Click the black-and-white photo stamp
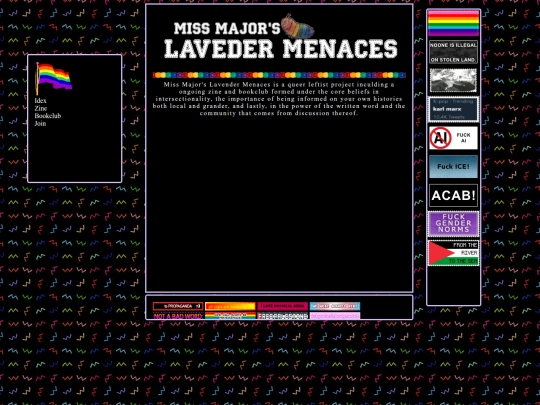The height and width of the screenshot is (405, 540). (x=453, y=81)
